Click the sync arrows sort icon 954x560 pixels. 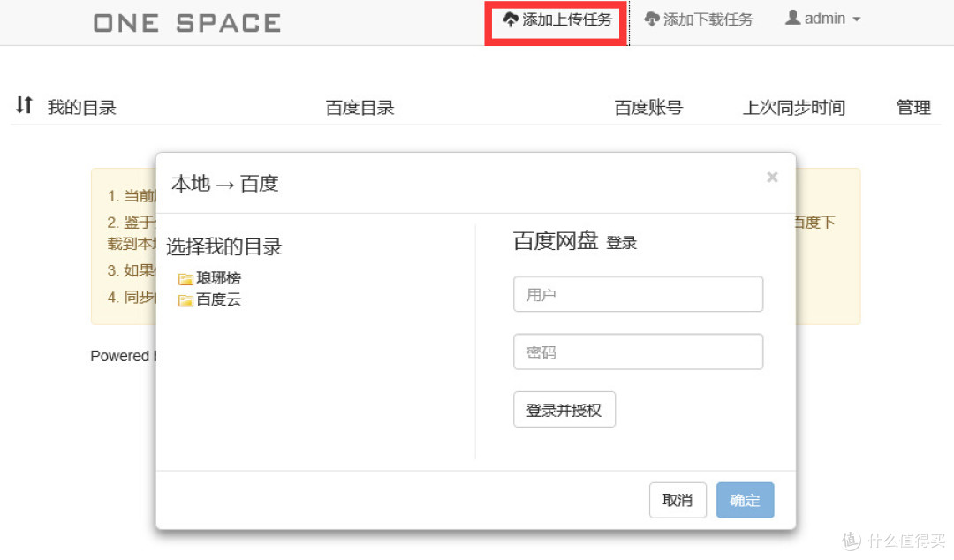coord(24,105)
